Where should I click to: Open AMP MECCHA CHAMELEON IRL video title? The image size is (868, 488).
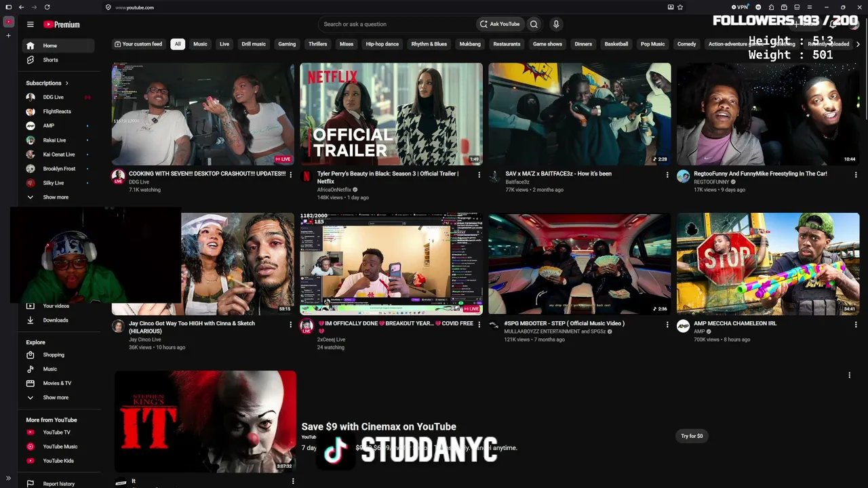tap(734, 323)
